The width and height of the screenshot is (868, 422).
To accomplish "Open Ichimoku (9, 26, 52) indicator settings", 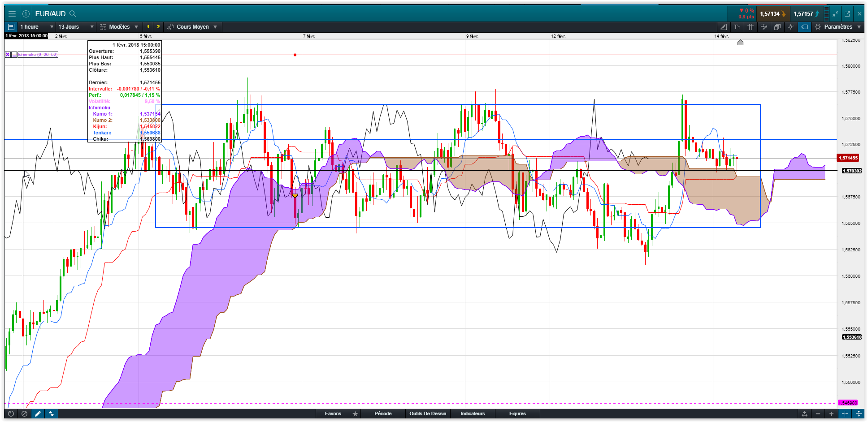I will pos(38,55).
